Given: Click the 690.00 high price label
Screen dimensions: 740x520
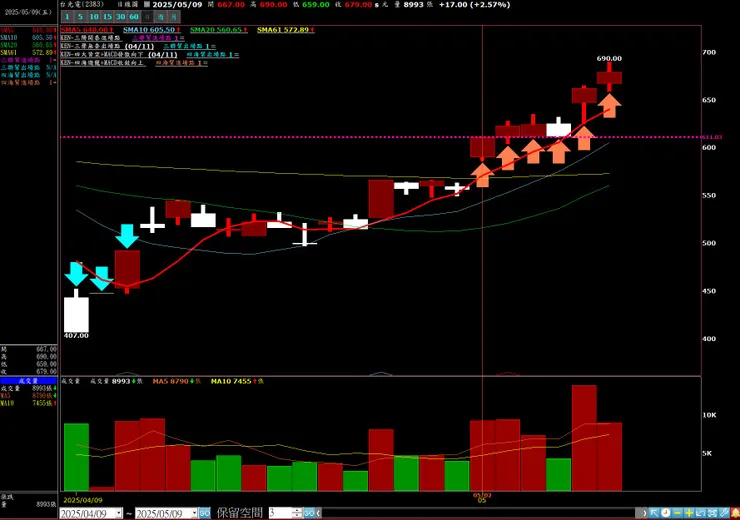Looking at the screenshot, I should (x=609, y=59).
